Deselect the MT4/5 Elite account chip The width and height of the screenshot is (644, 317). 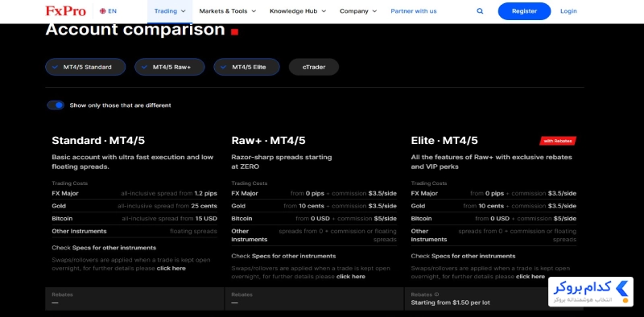[x=246, y=67]
